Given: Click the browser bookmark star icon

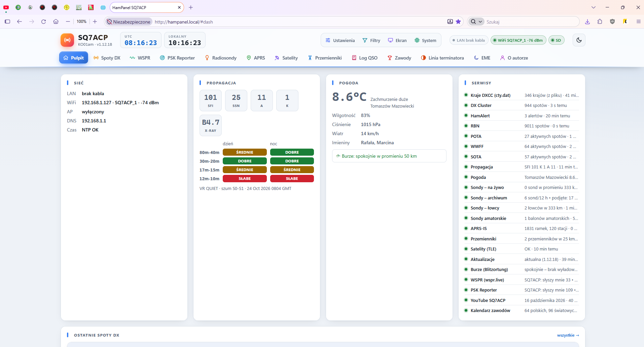Looking at the screenshot, I should click(458, 22).
